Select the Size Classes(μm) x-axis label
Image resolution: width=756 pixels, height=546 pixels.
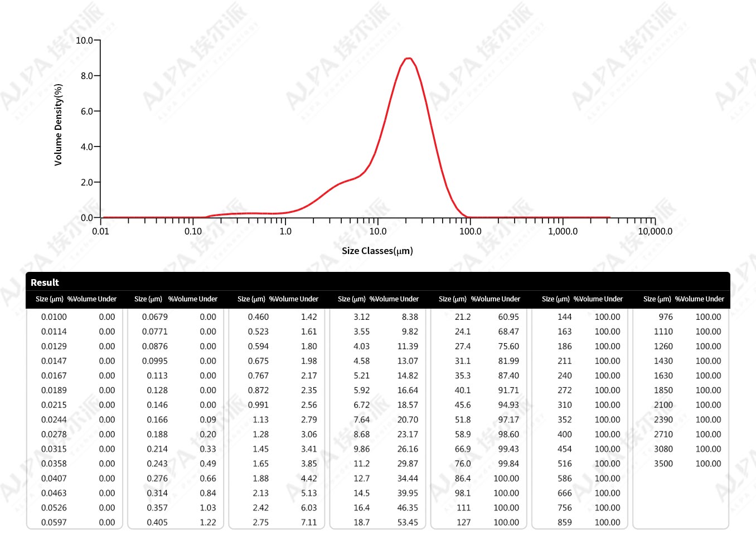point(377,251)
